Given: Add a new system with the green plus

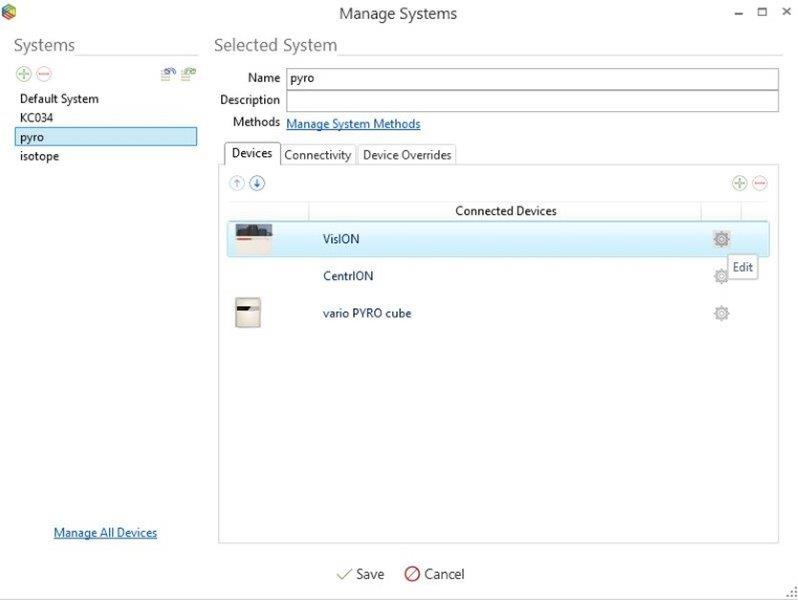Looking at the screenshot, I should pyautogui.click(x=24, y=75).
